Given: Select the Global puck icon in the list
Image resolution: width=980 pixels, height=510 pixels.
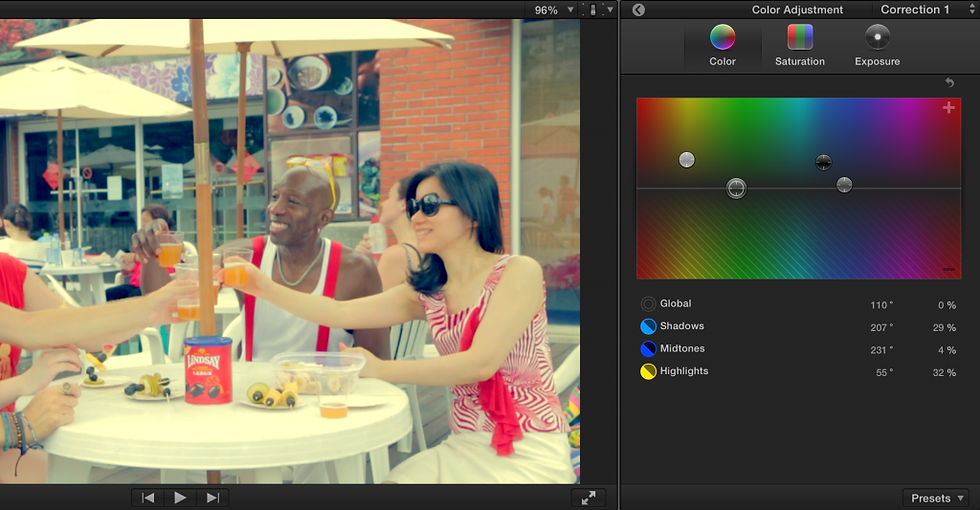Looking at the screenshot, I should tap(648, 304).
